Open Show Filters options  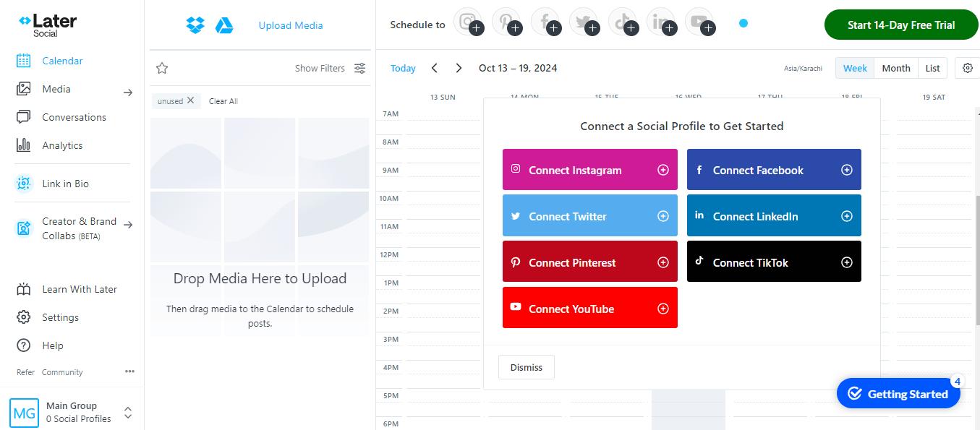(x=330, y=68)
